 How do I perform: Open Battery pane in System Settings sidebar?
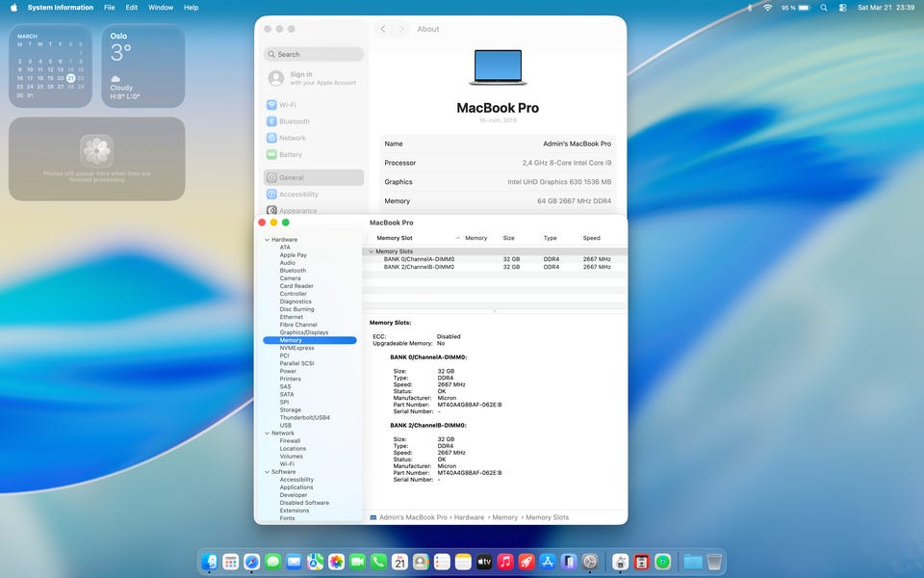pos(290,154)
